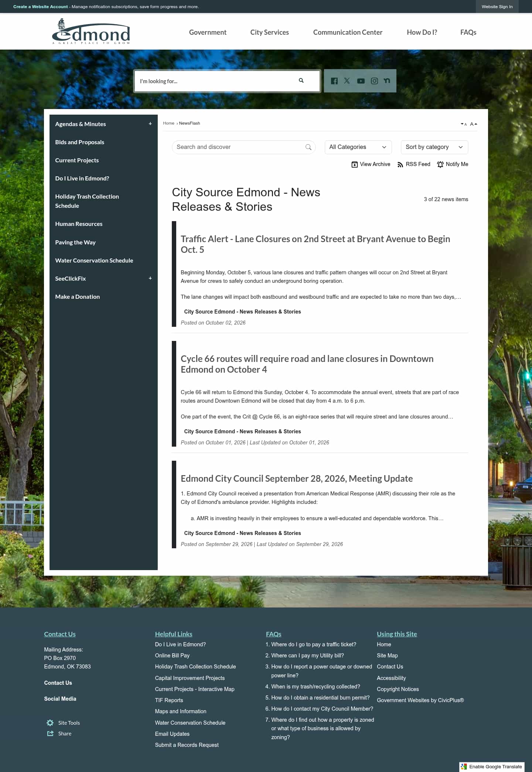Open the X (Twitter) social icon
The image size is (532, 772).
point(347,81)
